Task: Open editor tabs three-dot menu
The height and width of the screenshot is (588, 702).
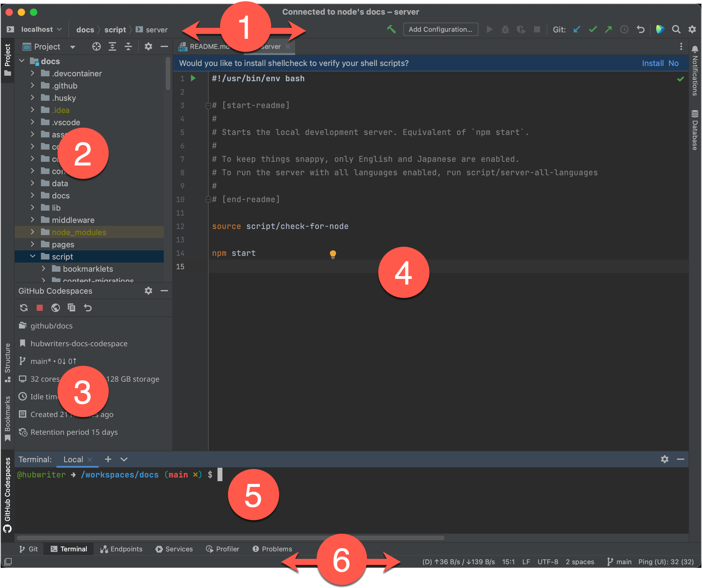Action: point(681,46)
